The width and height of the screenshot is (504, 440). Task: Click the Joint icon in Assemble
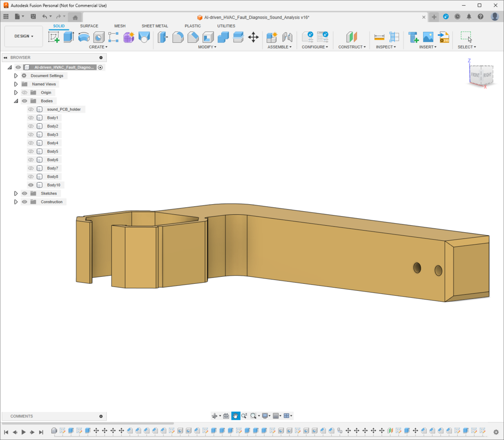(287, 37)
